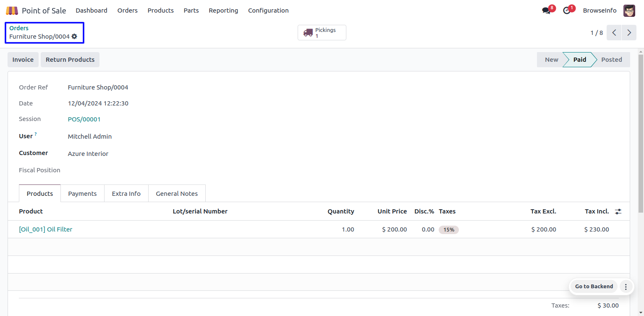Click the Point of Sale app logo

(12, 11)
